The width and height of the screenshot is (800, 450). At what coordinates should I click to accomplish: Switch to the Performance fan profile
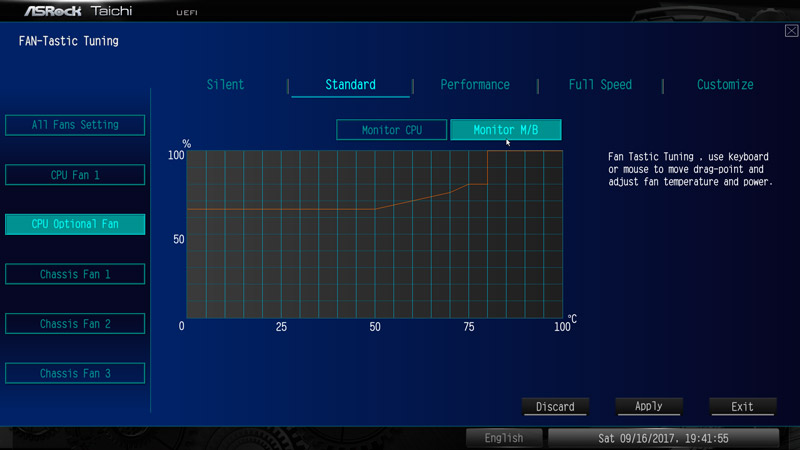pyautogui.click(x=475, y=85)
